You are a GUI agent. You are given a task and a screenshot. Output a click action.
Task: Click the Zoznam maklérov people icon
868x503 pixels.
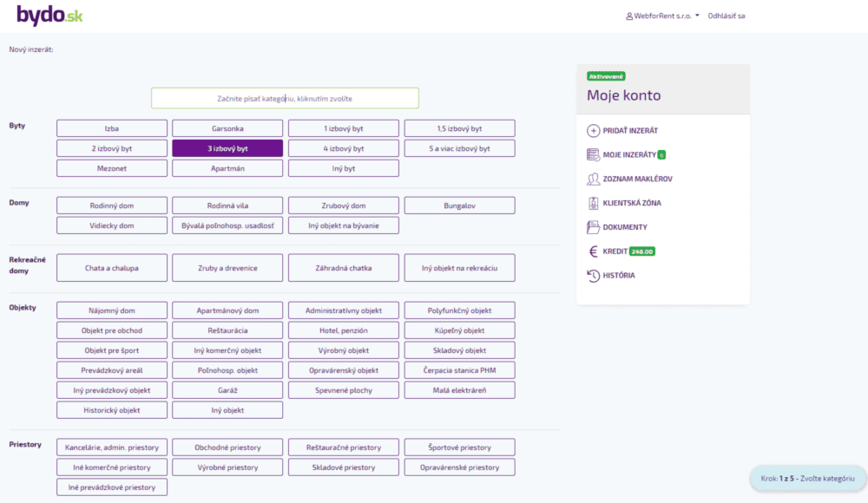[x=594, y=180]
